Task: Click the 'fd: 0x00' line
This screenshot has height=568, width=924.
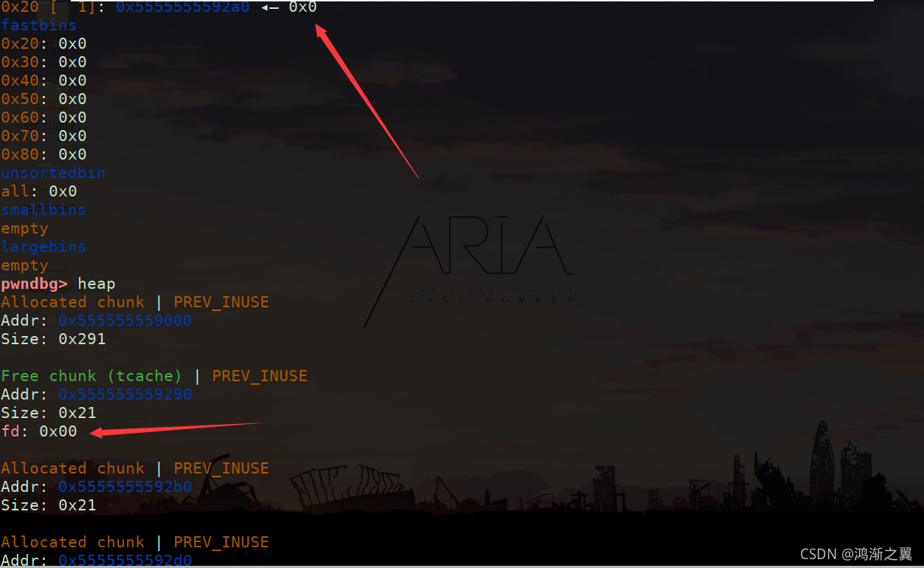Action: pyautogui.click(x=38, y=431)
